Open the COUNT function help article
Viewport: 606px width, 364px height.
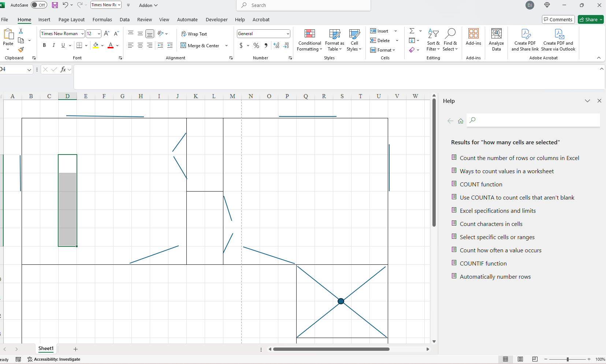tap(481, 184)
